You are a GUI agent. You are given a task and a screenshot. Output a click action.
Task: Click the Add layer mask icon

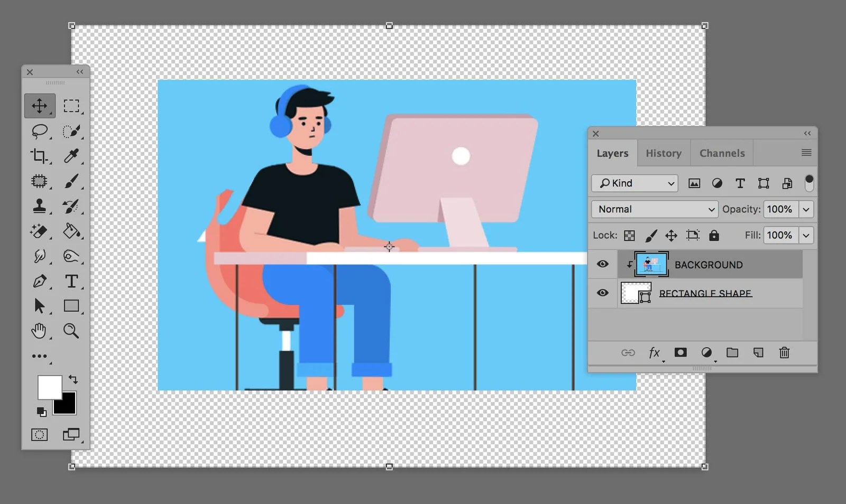click(681, 352)
